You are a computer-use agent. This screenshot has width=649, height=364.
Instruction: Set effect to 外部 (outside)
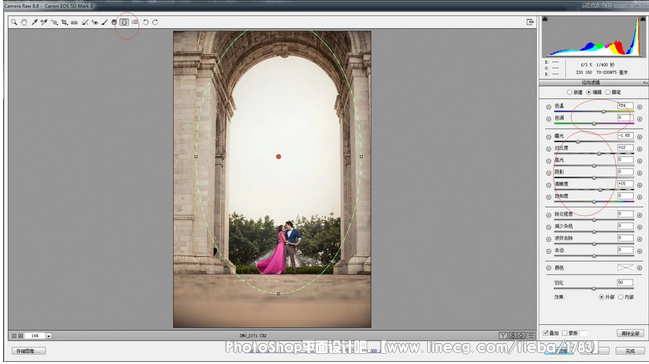click(601, 297)
